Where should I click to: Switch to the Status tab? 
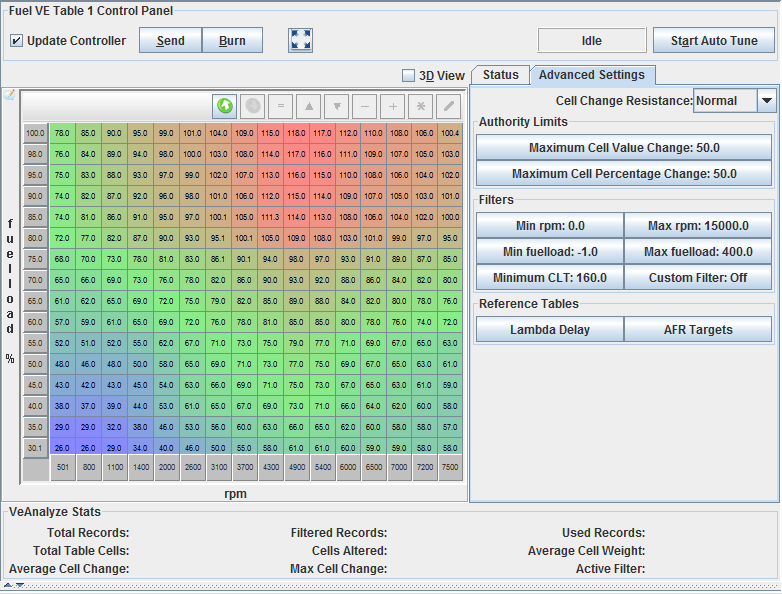click(500, 75)
